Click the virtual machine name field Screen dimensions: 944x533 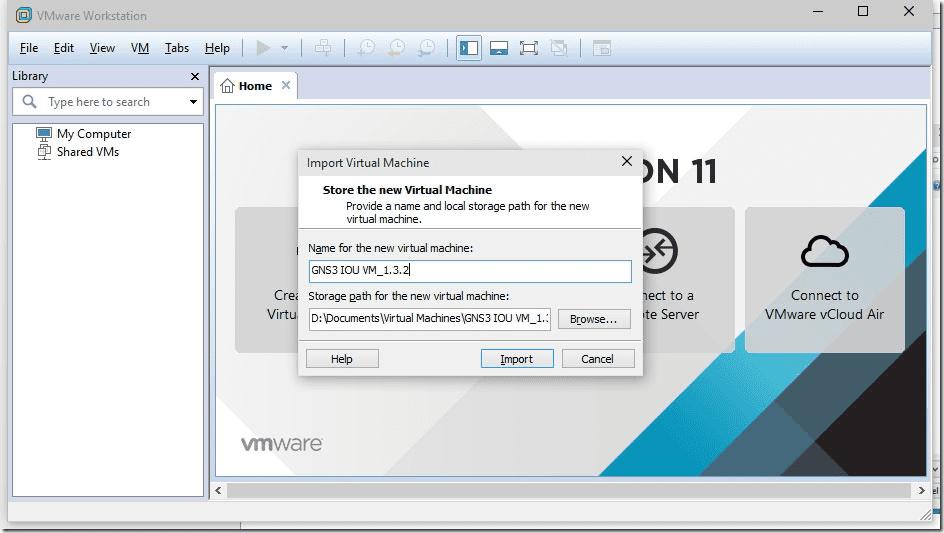(470, 270)
